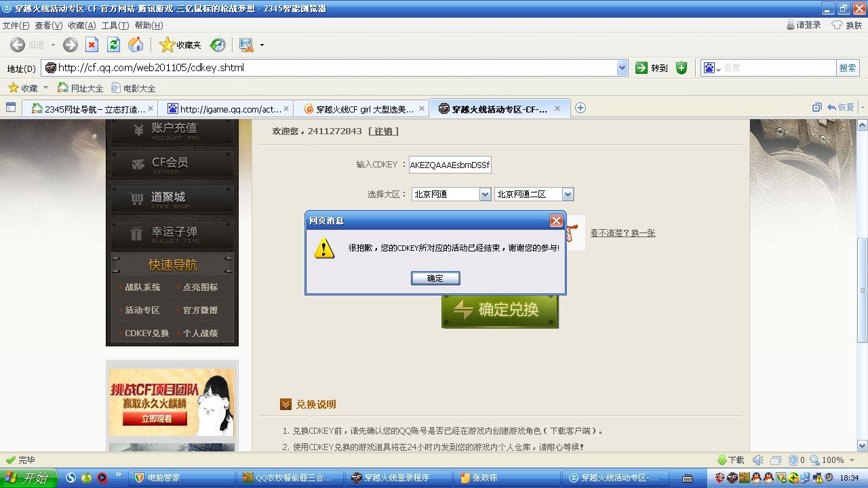The image size is (868, 488).
Task: Expand the address bar dropdown arrow
Action: click(x=623, y=68)
